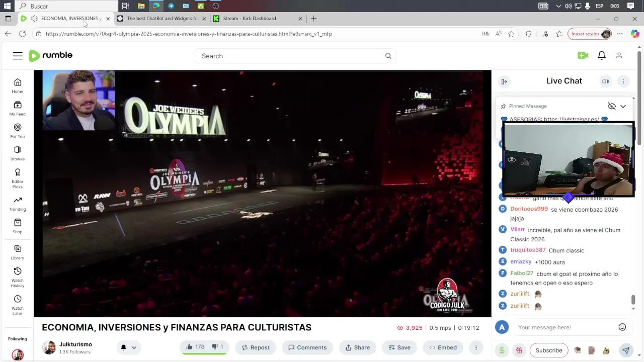This screenshot has width=644, height=362.
Task: Open Watch History in sidebar
Action: [x=18, y=278]
